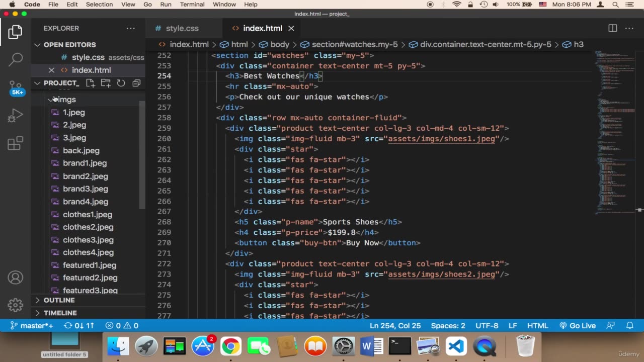Click line number 268 in the gutter

[x=164, y=222]
